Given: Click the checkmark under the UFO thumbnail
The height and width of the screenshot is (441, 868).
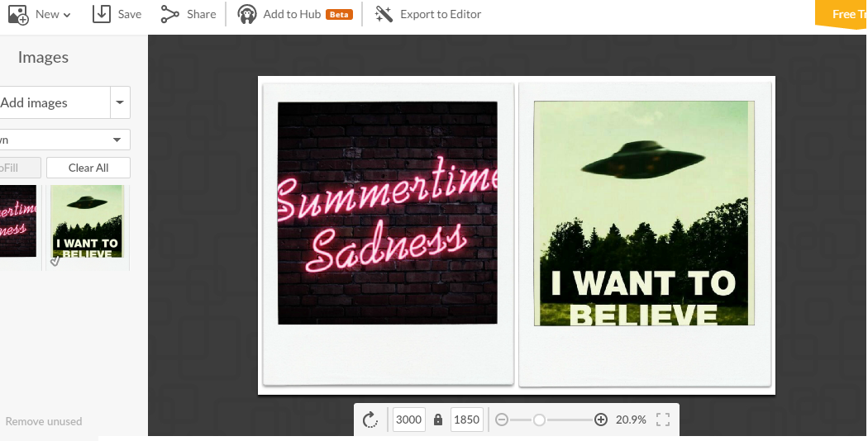Looking at the screenshot, I should (55, 261).
